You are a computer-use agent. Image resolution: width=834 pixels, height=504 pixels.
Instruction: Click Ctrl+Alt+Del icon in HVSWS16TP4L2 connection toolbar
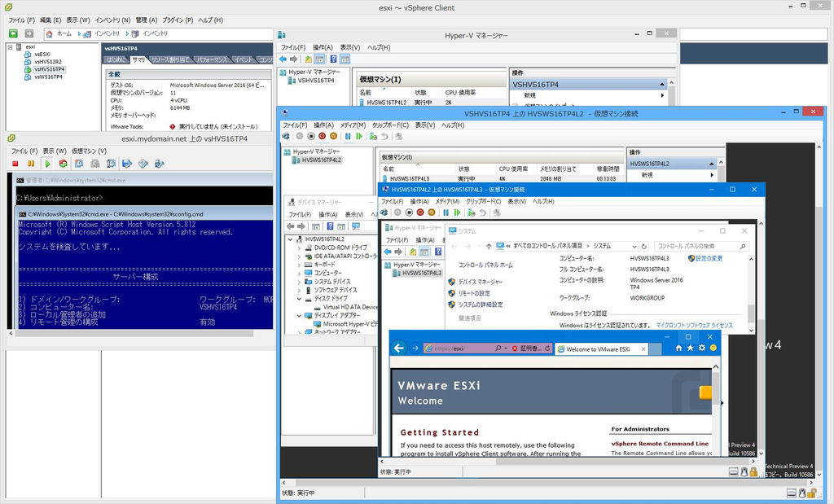[286, 137]
